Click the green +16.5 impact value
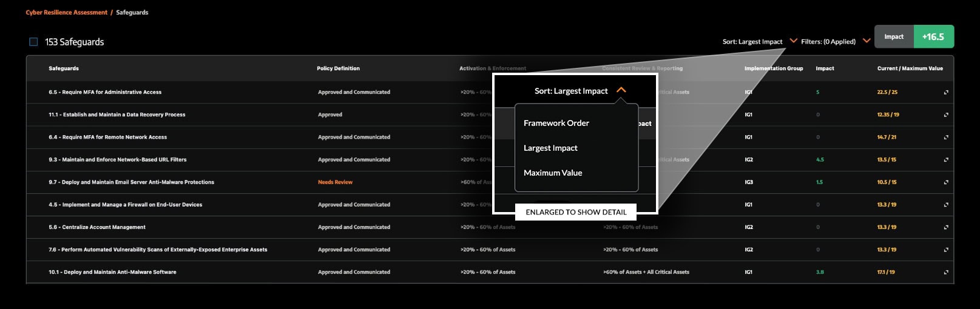Image resolution: width=980 pixels, height=309 pixels. tap(933, 36)
